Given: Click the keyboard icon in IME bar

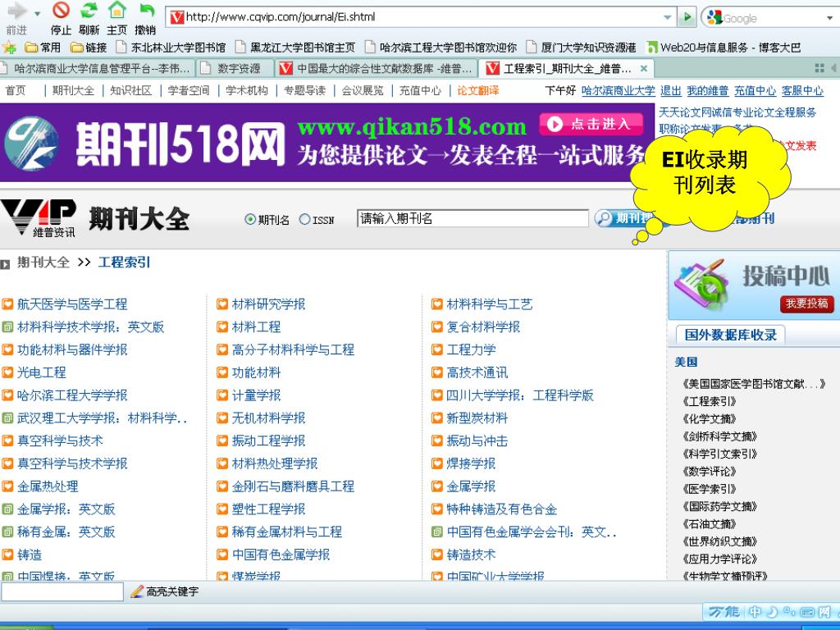Looking at the screenshot, I should (807, 612).
